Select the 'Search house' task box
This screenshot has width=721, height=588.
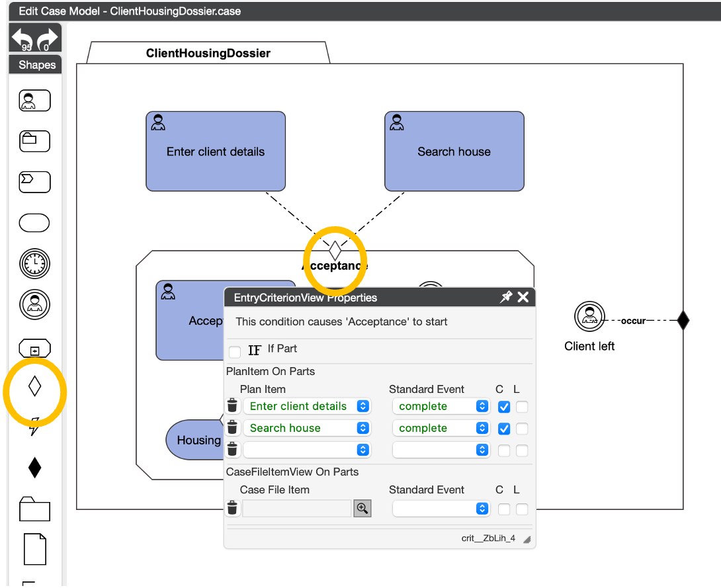(454, 151)
